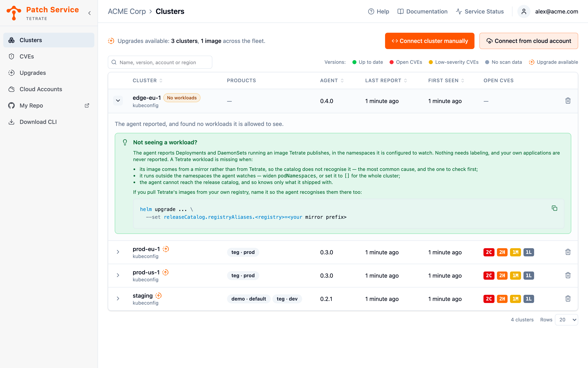Click the Patch Service Tetrate logo
Screen dimensions: 588x368
[x=43, y=13]
